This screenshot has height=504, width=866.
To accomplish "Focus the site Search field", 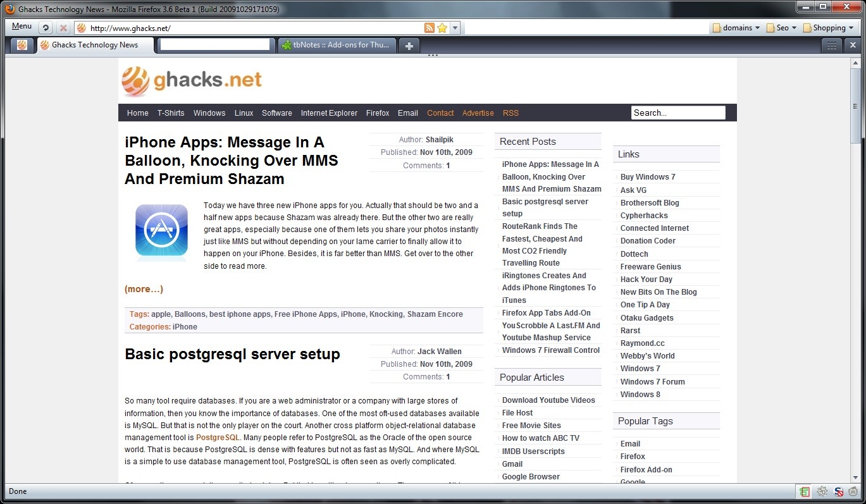I will point(678,113).
